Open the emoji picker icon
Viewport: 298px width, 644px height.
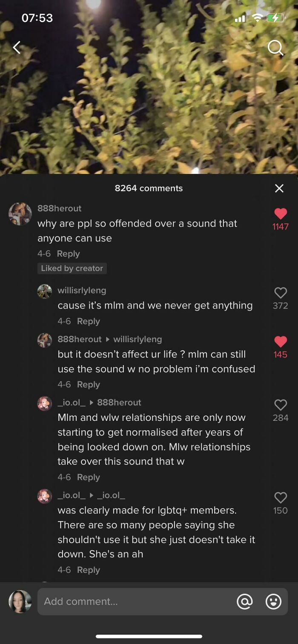(x=273, y=601)
